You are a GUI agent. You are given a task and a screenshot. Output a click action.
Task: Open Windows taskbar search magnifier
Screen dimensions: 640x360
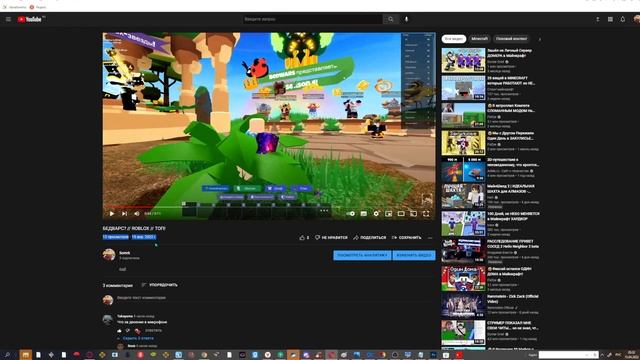point(7,355)
